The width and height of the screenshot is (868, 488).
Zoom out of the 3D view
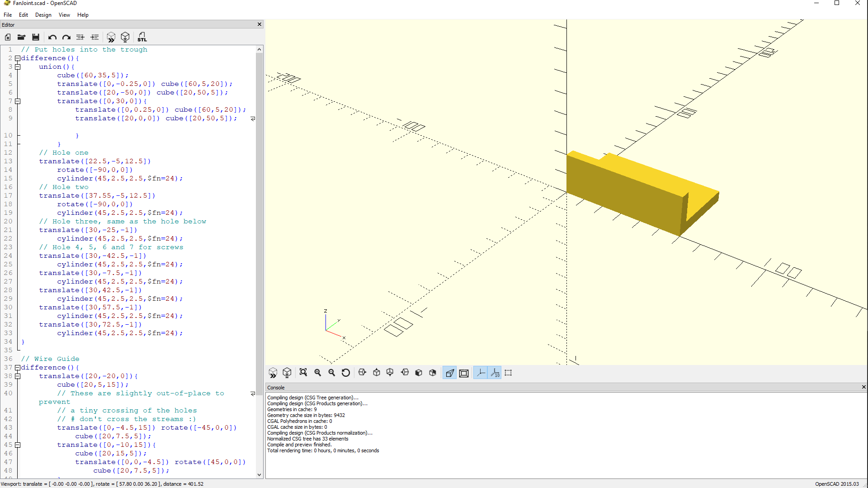tap(332, 373)
